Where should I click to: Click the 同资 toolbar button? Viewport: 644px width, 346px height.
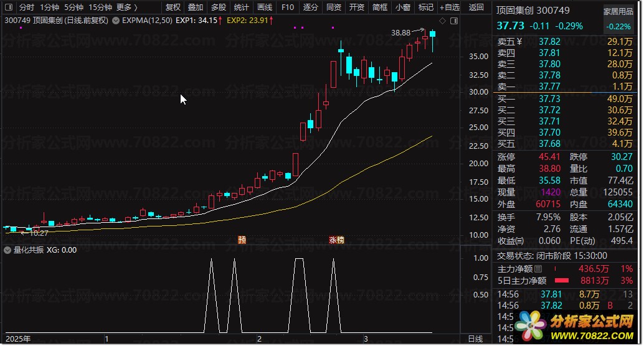point(333,7)
